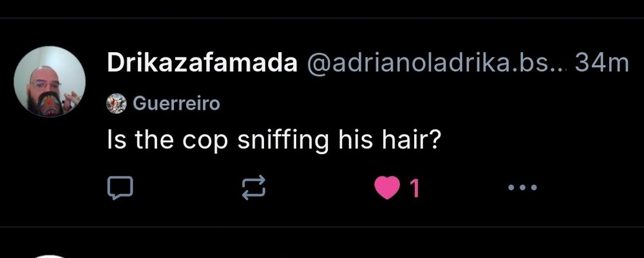The image size is (644, 258).
Task: Select the bold Drikazafamada name
Action: 202,64
